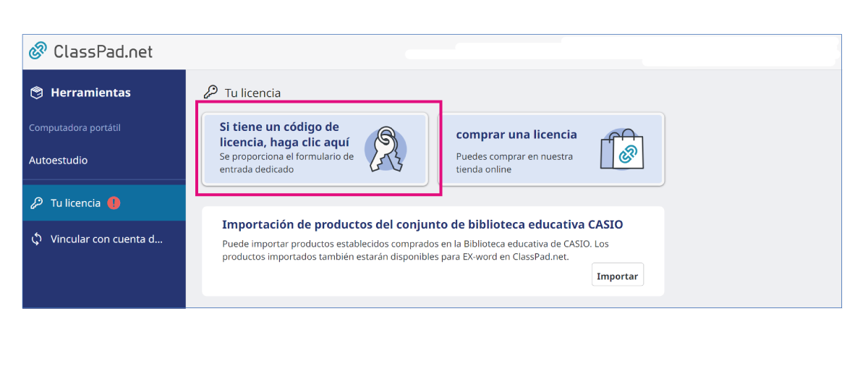Click the Herramientas sidebar header text
This screenshot has height=366, width=868.
click(x=90, y=93)
